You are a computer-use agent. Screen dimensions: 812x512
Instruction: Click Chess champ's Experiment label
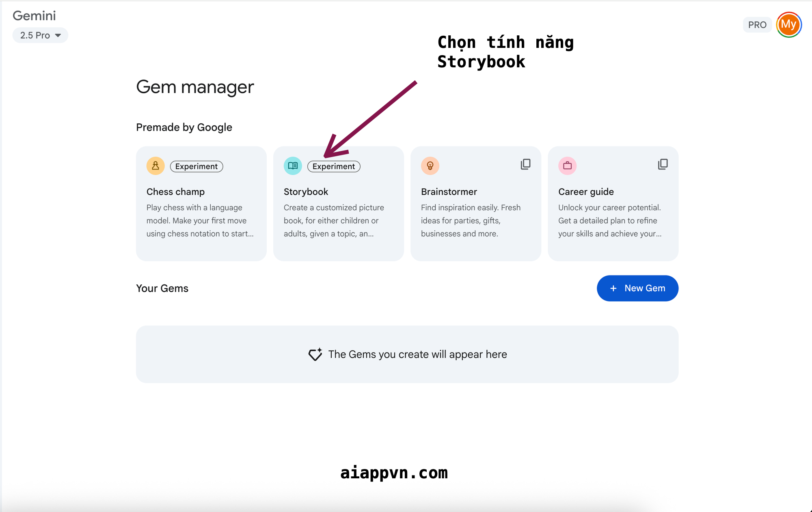(197, 166)
